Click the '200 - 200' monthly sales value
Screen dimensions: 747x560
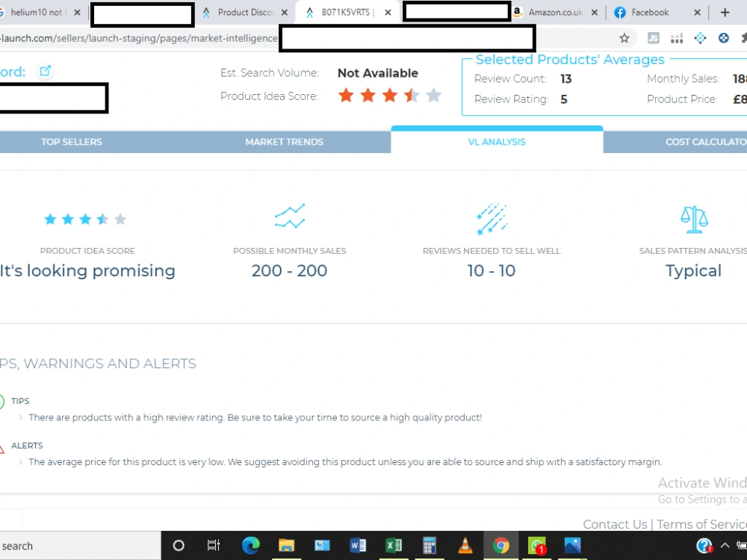click(x=290, y=270)
